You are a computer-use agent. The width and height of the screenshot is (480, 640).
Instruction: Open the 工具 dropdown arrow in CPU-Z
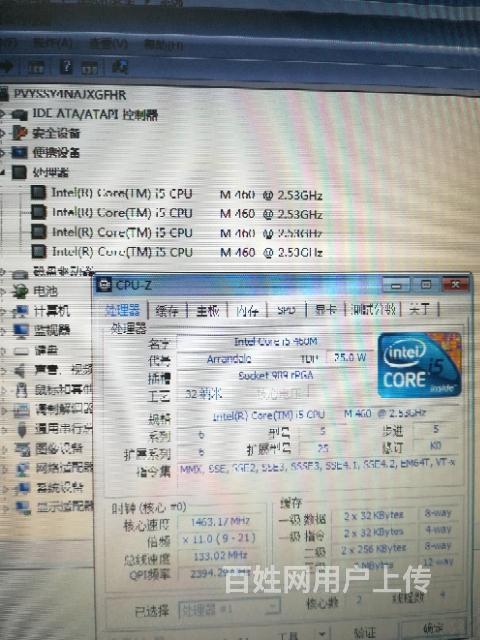322,635
